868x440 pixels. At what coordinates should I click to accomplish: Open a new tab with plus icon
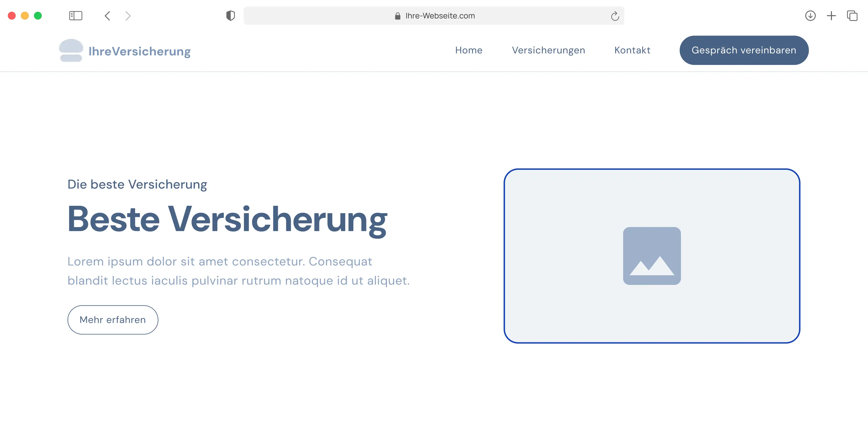coord(831,16)
